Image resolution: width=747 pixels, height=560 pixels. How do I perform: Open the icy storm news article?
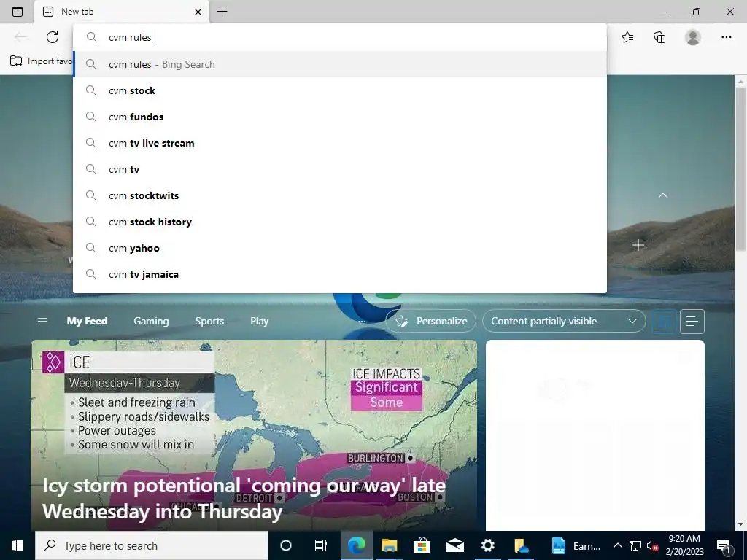[x=254, y=435]
